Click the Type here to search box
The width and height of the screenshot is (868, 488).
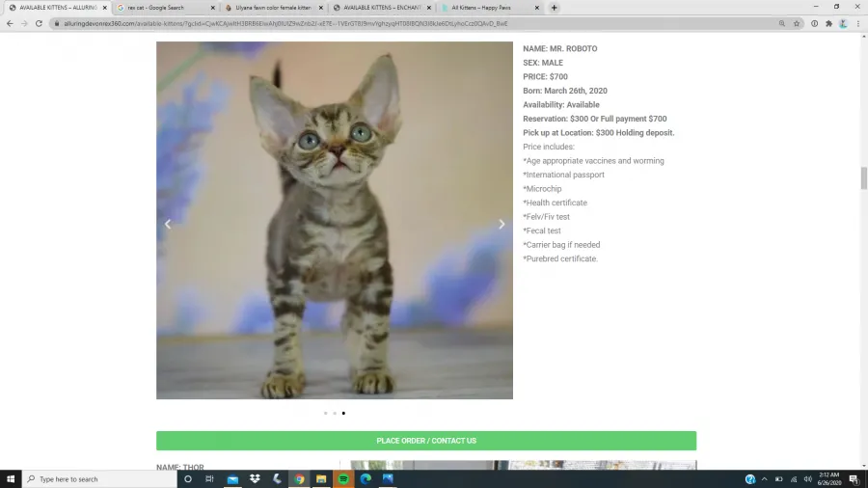pyautogui.click(x=99, y=479)
